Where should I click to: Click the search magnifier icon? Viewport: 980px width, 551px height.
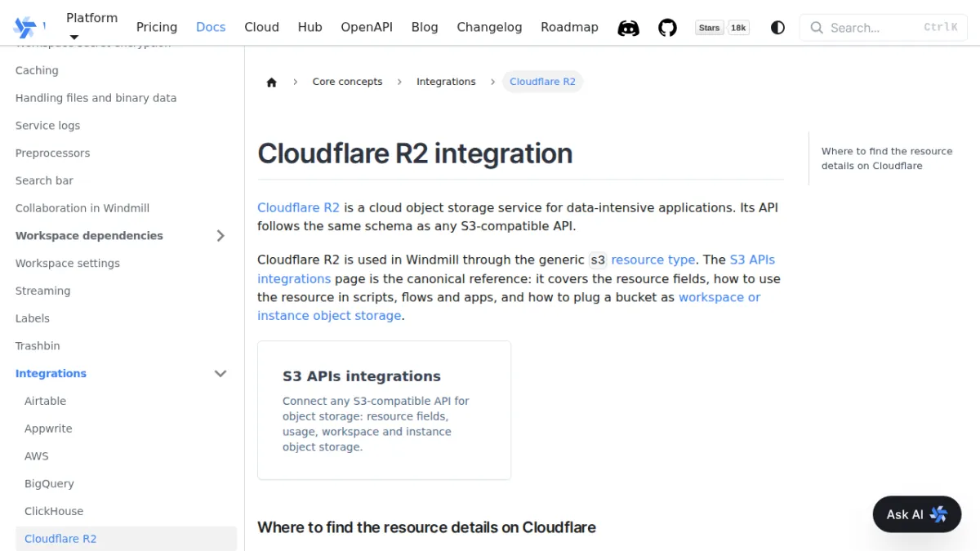(x=816, y=28)
